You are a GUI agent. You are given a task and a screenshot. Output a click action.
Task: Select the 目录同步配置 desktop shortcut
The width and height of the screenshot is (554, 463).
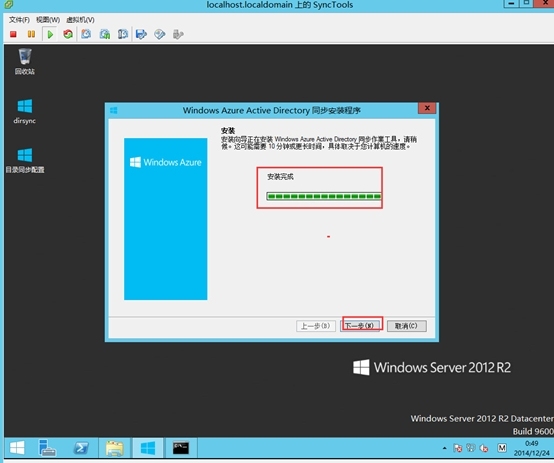(25, 160)
